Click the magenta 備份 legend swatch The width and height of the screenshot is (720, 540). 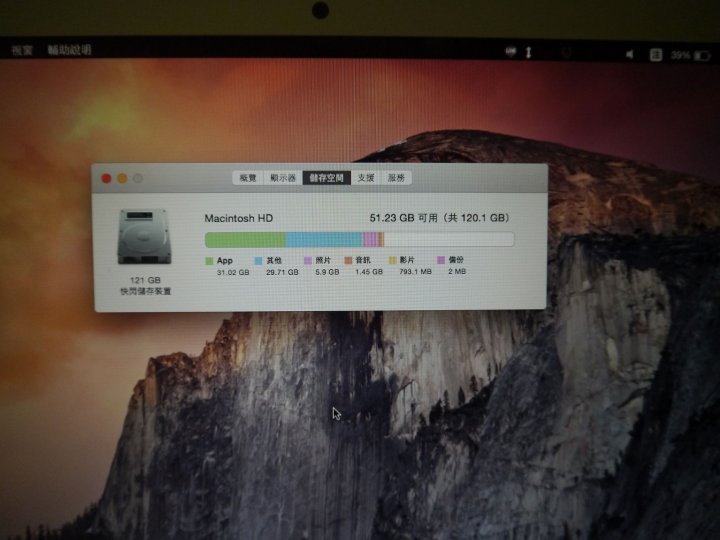pos(441,260)
